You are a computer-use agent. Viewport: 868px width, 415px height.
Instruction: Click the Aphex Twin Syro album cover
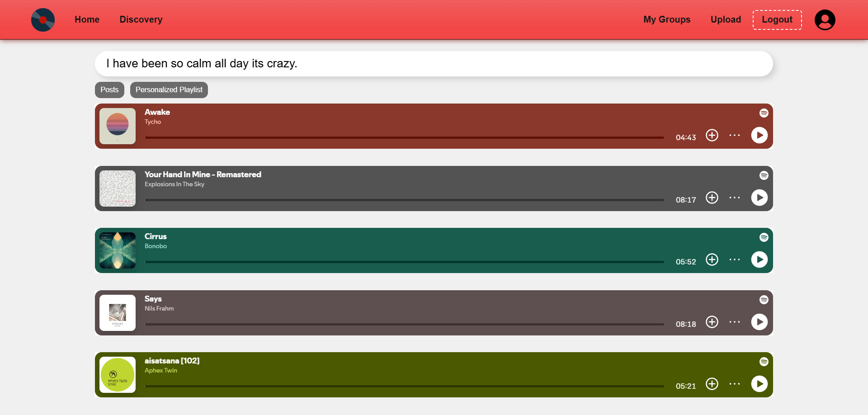pos(118,375)
